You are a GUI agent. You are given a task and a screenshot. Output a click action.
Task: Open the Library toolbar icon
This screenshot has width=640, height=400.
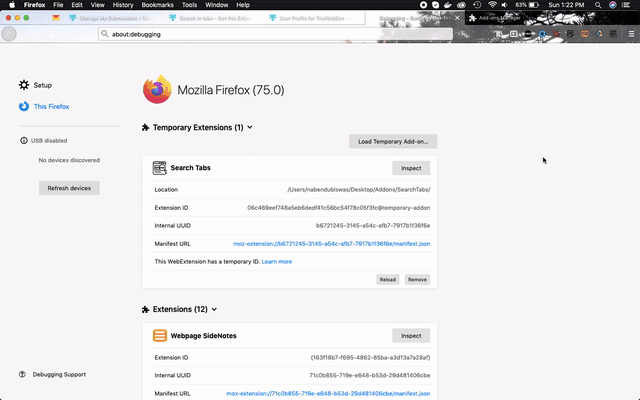tap(499, 34)
